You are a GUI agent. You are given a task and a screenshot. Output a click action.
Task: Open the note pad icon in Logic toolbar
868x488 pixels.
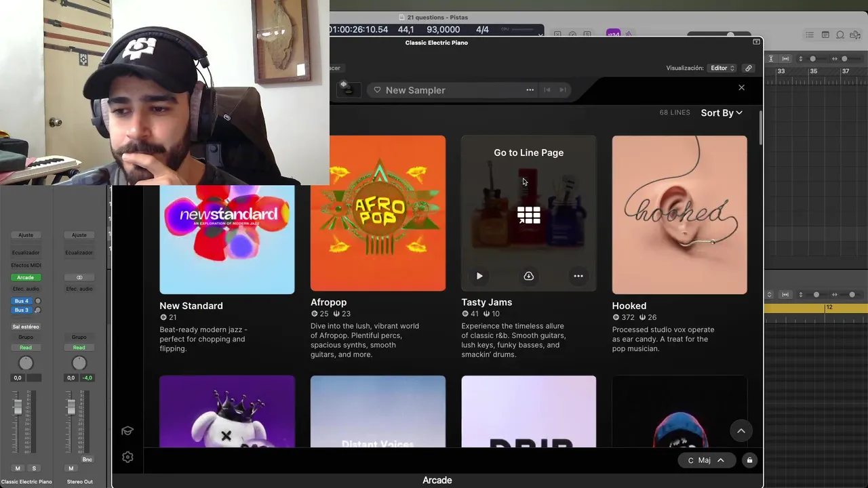pyautogui.click(x=825, y=35)
